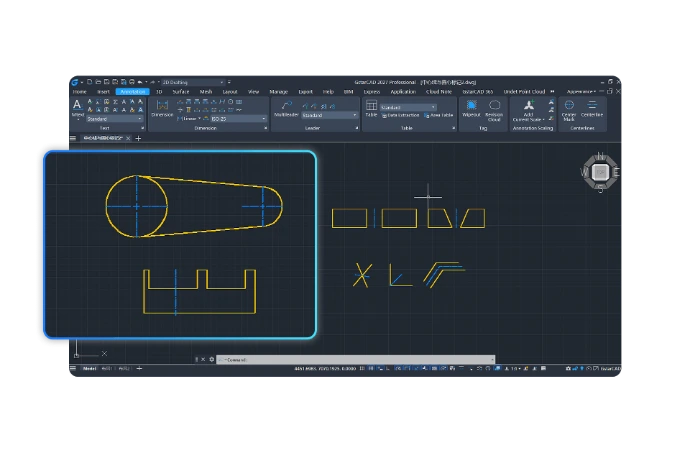Image resolution: width=690 pixels, height=453 pixels.
Task: Click Add Current Scale icon
Action: 529,110
